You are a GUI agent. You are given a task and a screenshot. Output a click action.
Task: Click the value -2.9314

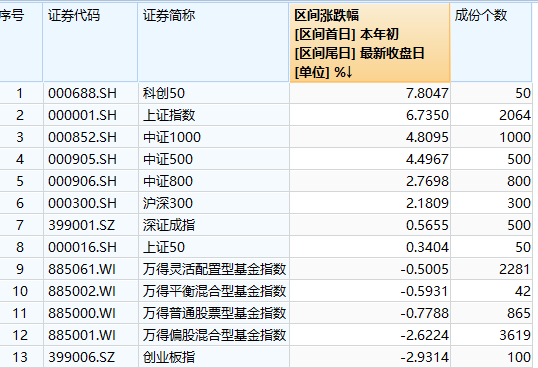pyautogui.click(x=424, y=357)
